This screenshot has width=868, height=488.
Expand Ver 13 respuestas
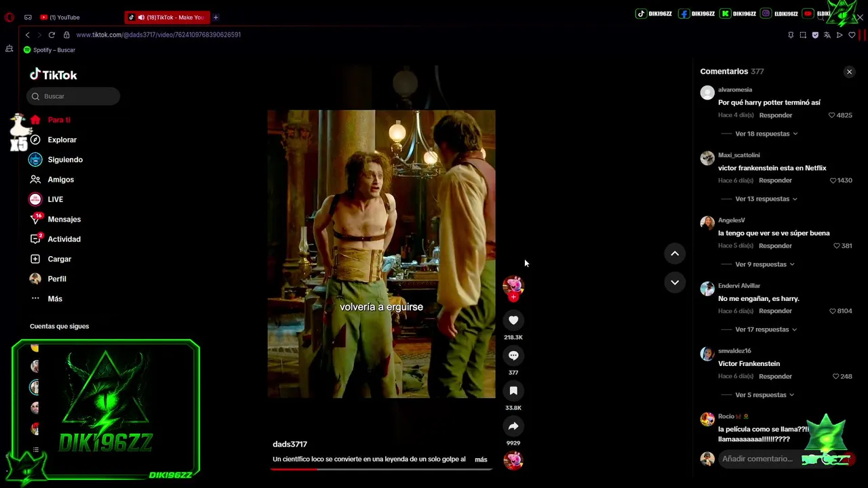coord(766,199)
